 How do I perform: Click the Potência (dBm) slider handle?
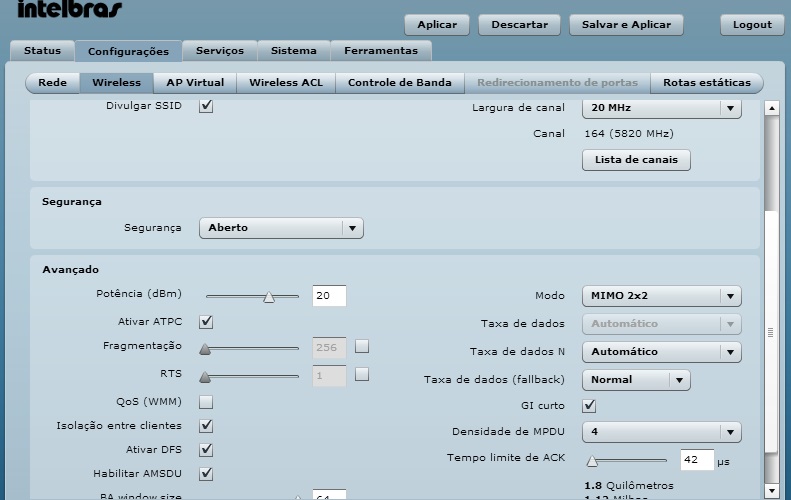[x=269, y=297]
